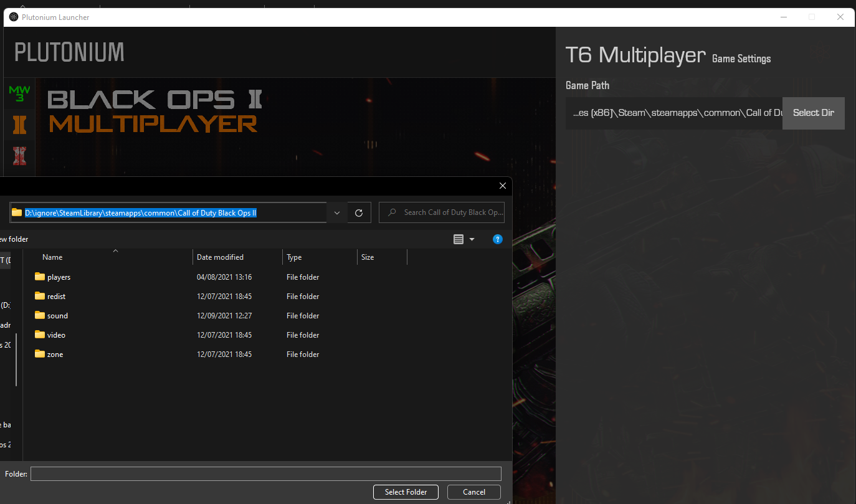Viewport: 856px width, 504px height.
Task: Select the MW3 game icon in sidebar
Action: [19, 94]
